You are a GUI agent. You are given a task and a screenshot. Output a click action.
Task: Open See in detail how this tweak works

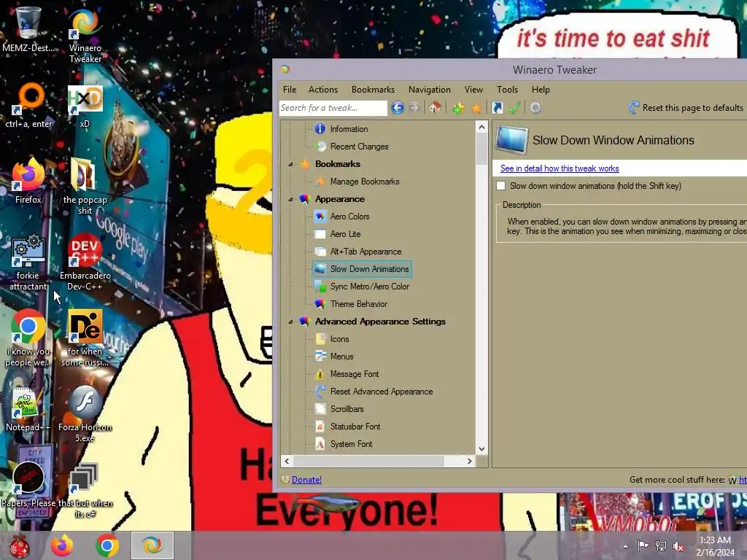pos(560,168)
